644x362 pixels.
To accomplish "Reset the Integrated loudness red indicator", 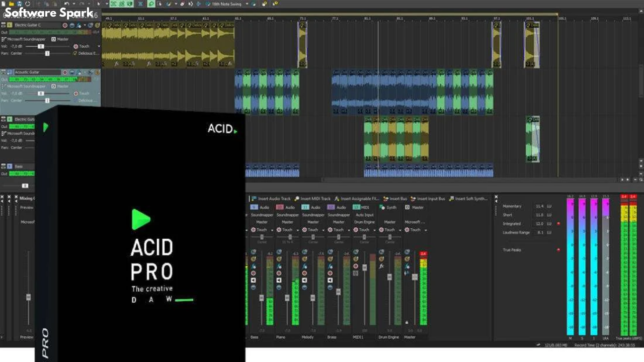I will pyautogui.click(x=558, y=223).
